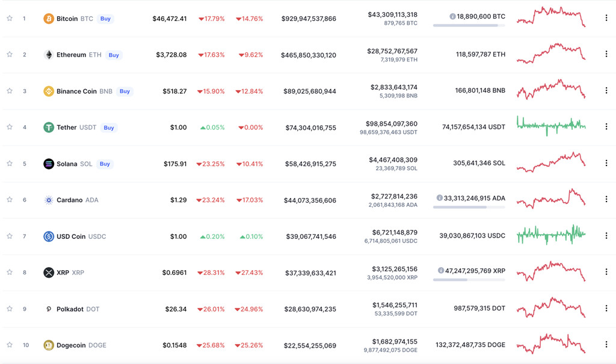This screenshot has height=364, width=616.
Task: Open the Binance Coin 7-day price chart
Action: (550, 90)
